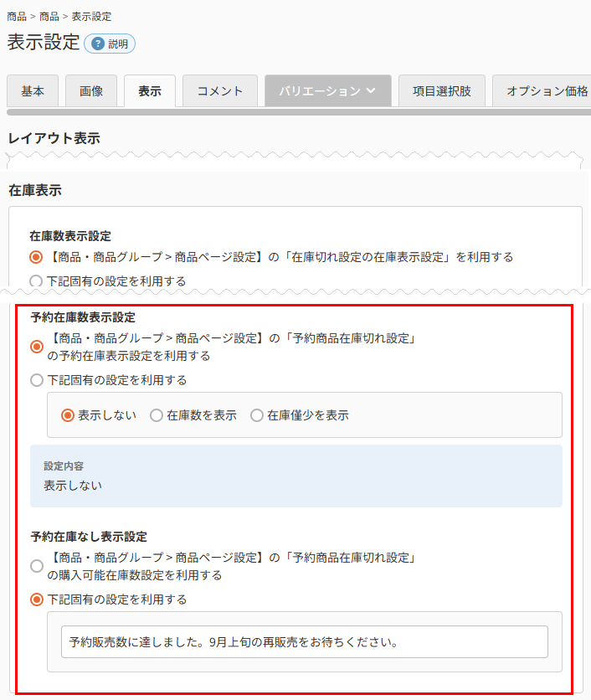Switch to the 画像 tab
This screenshot has height=700, width=591.
91,90
